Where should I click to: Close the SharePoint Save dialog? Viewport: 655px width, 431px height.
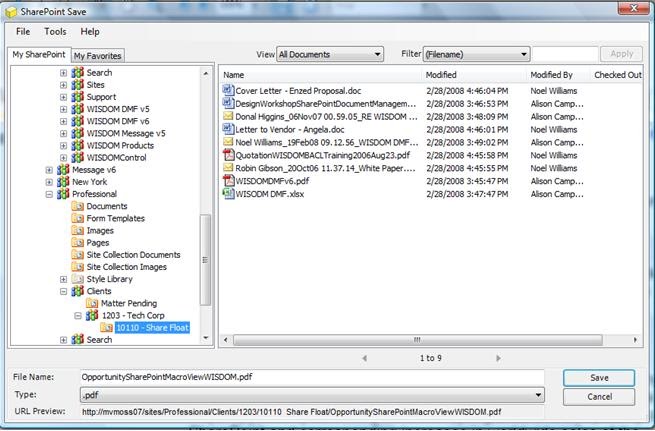click(634, 8)
